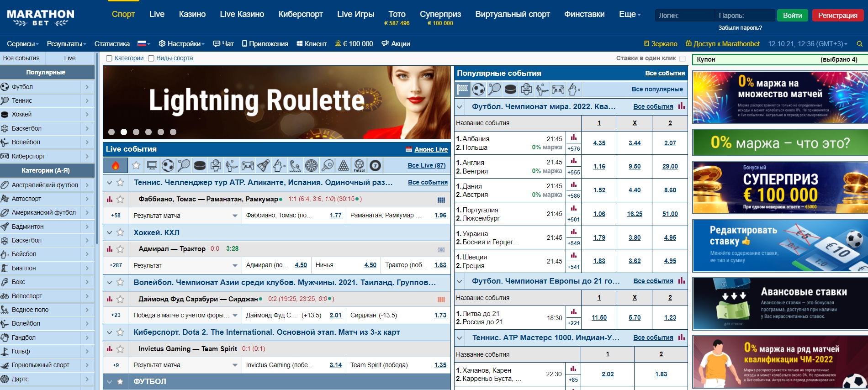868x390 pixels.
Task: Select the fire hot events icon in Live
Action: click(116, 165)
